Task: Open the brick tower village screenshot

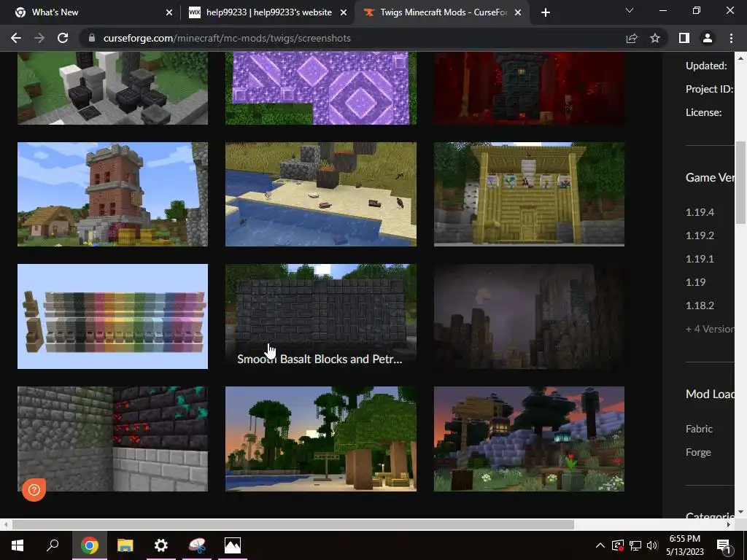Action: tap(112, 194)
